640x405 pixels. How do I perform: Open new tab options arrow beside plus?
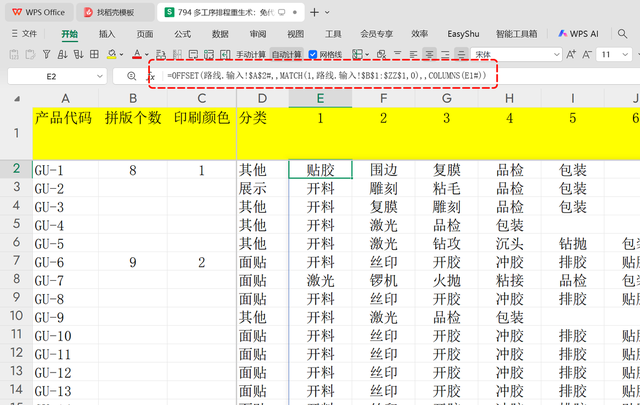click(327, 13)
